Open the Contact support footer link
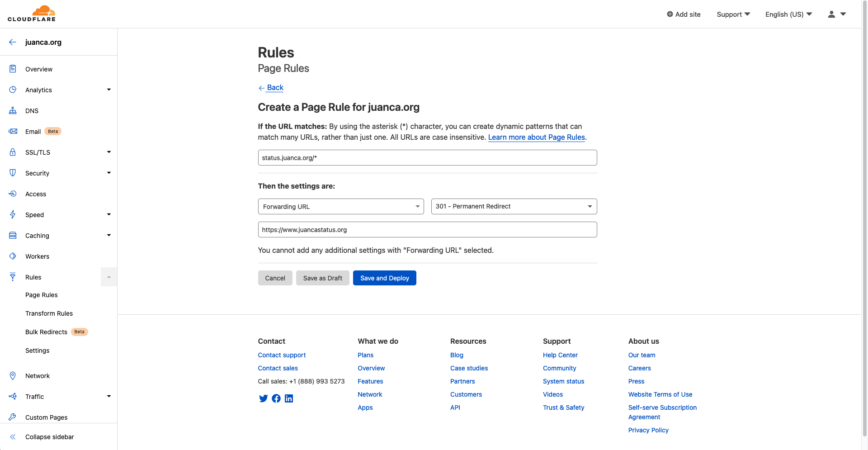The image size is (868, 450). click(282, 355)
